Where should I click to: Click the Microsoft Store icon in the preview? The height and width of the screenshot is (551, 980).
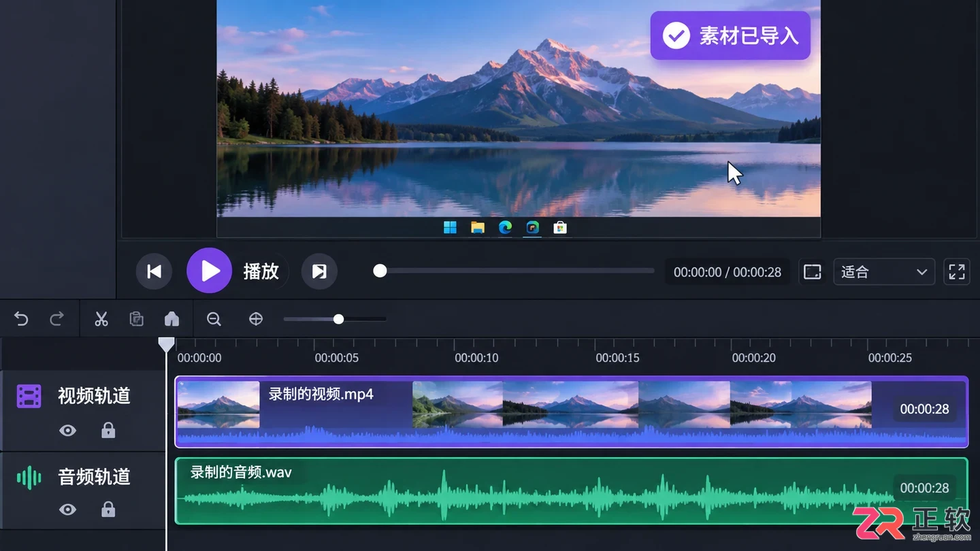(x=560, y=227)
